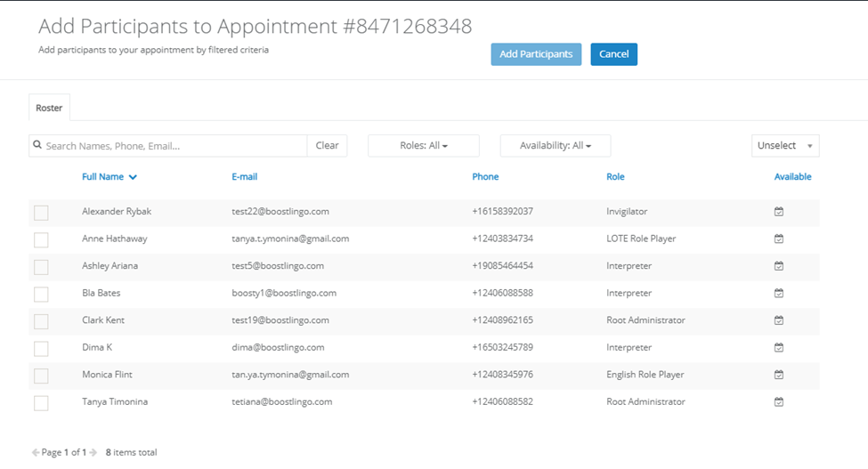
Task: Select Tanya Timonina's checkbox
Action: coord(41,403)
